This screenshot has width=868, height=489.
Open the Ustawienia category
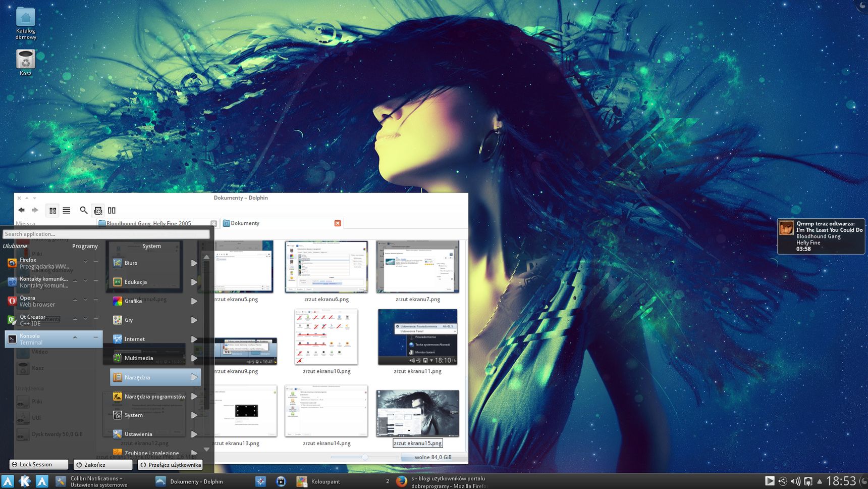coord(155,434)
